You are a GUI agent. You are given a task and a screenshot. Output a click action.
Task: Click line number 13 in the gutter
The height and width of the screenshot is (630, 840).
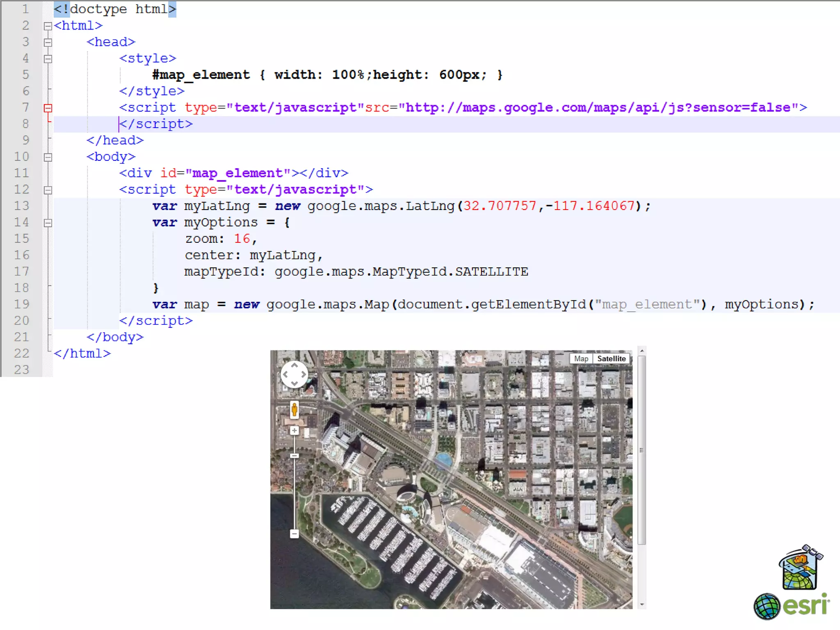[22, 206]
